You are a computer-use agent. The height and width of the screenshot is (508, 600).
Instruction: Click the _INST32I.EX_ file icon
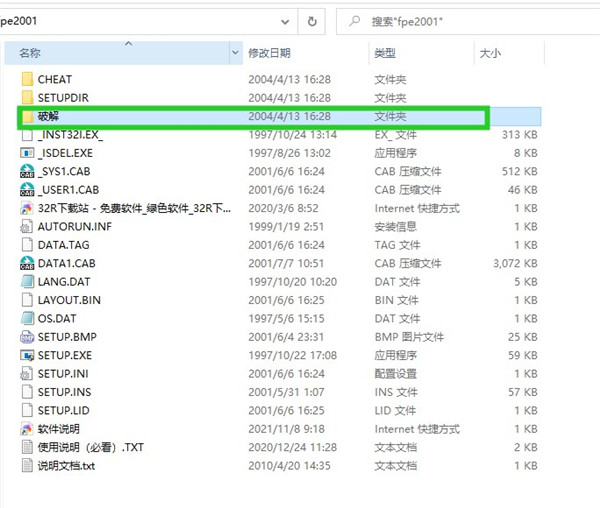pos(27,135)
